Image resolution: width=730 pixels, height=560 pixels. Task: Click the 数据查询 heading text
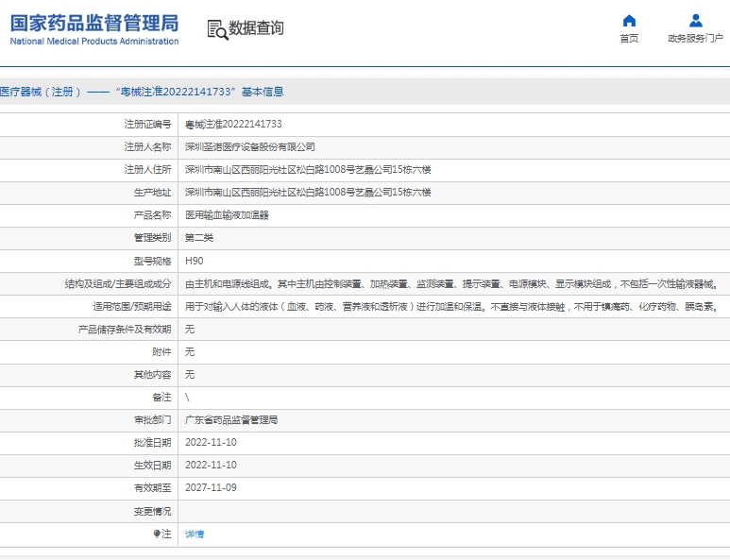[x=256, y=28]
